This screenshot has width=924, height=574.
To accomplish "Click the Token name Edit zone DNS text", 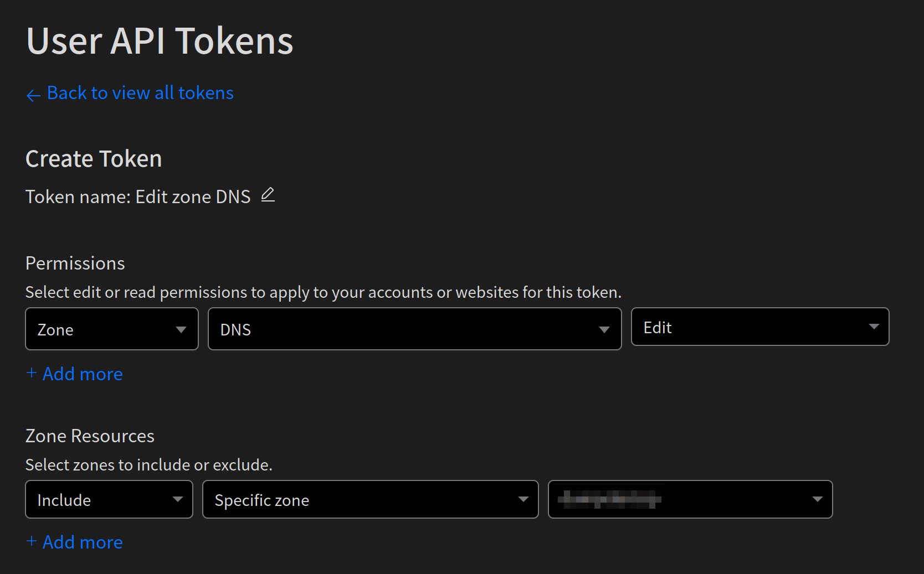I will tap(138, 197).
